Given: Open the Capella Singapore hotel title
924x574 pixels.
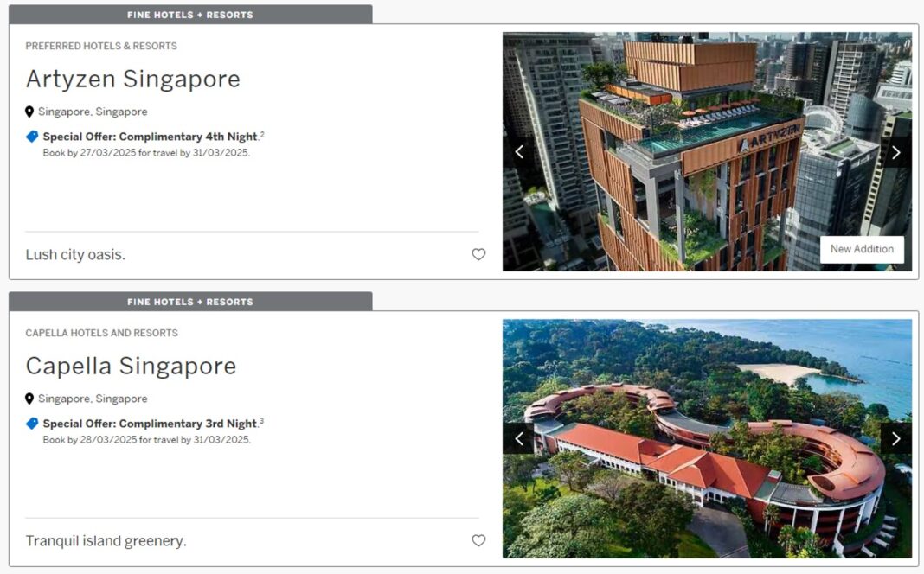Looking at the screenshot, I should pos(131,366).
